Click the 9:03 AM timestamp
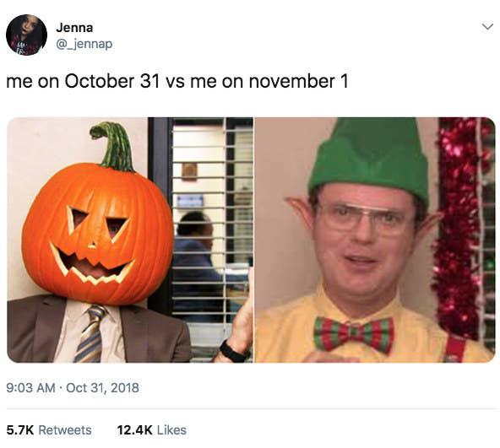Image resolution: width=500 pixels, height=448 pixels. point(30,388)
